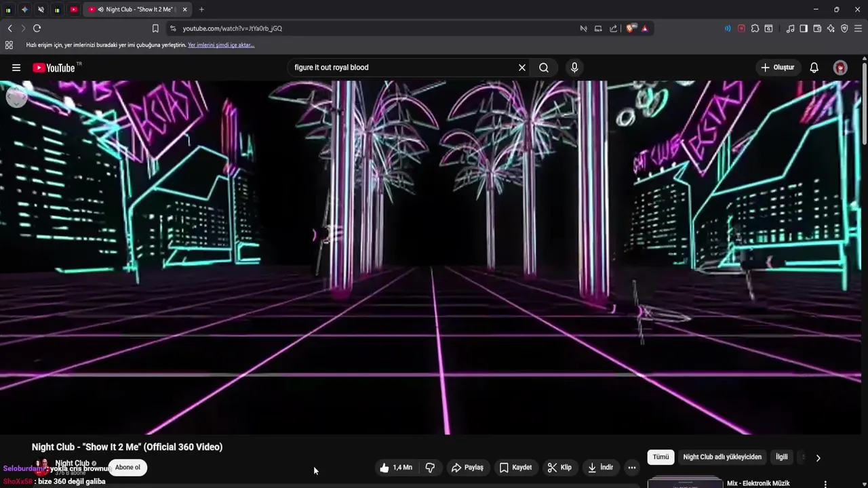
Task: Select the İlgili filter chip
Action: pyautogui.click(x=782, y=457)
